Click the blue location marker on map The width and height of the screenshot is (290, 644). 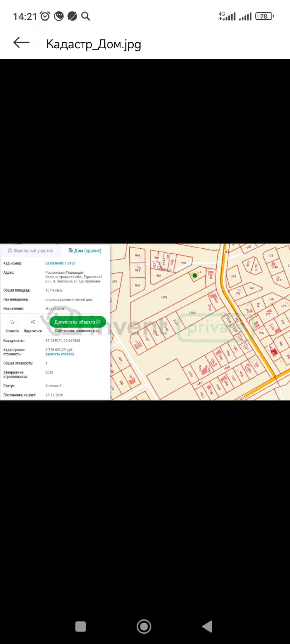pyautogui.click(x=194, y=275)
